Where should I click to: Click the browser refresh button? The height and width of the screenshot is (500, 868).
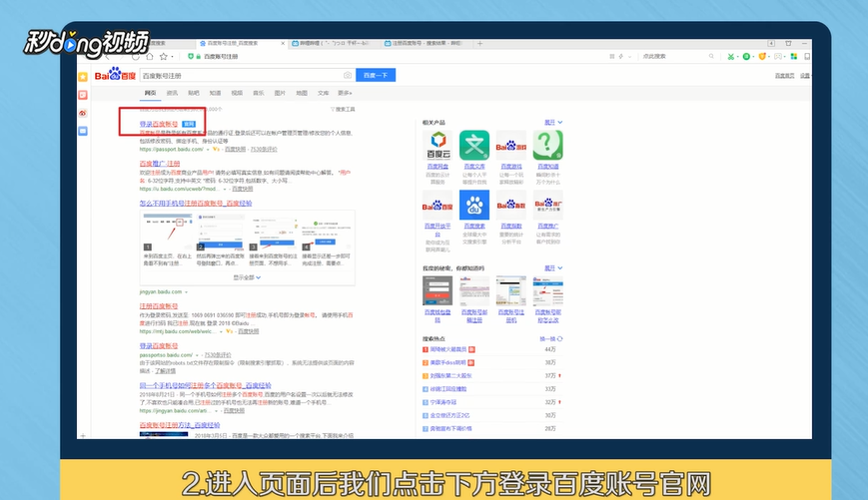pyautogui.click(x=135, y=57)
